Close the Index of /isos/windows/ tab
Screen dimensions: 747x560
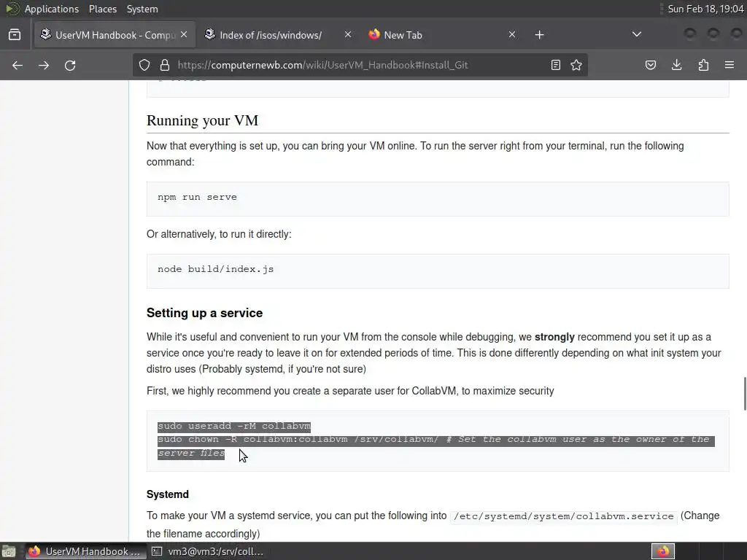(348, 35)
